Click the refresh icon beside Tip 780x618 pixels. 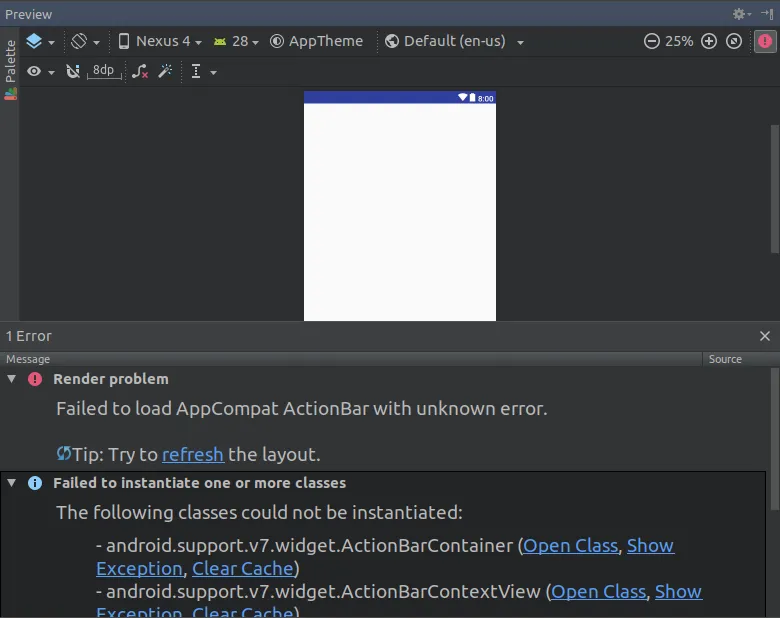(64, 453)
